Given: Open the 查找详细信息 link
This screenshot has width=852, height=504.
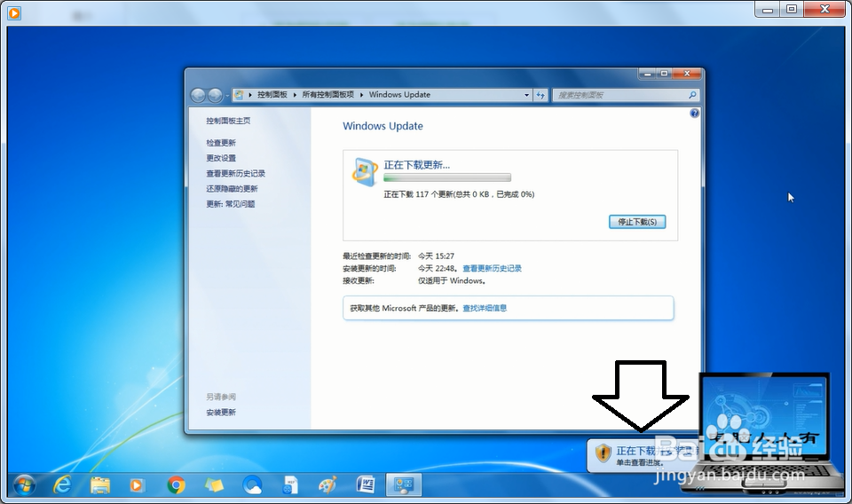Looking at the screenshot, I should (485, 308).
